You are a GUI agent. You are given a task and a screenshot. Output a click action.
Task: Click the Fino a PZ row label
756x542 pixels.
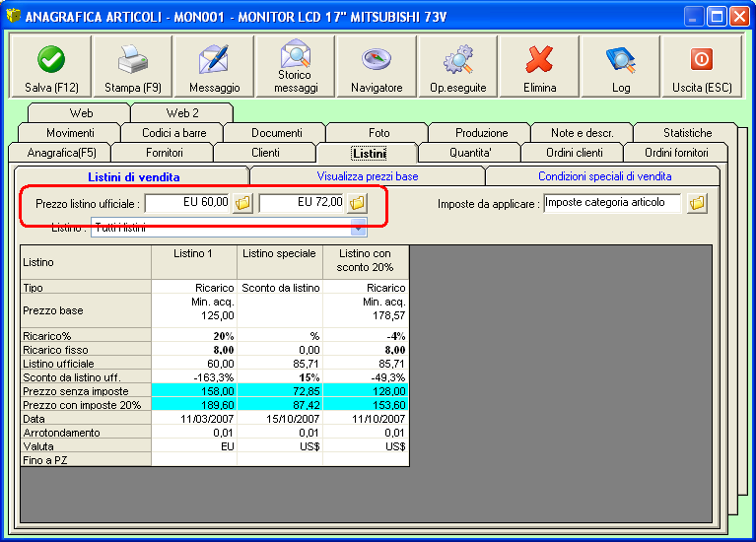tap(86, 460)
